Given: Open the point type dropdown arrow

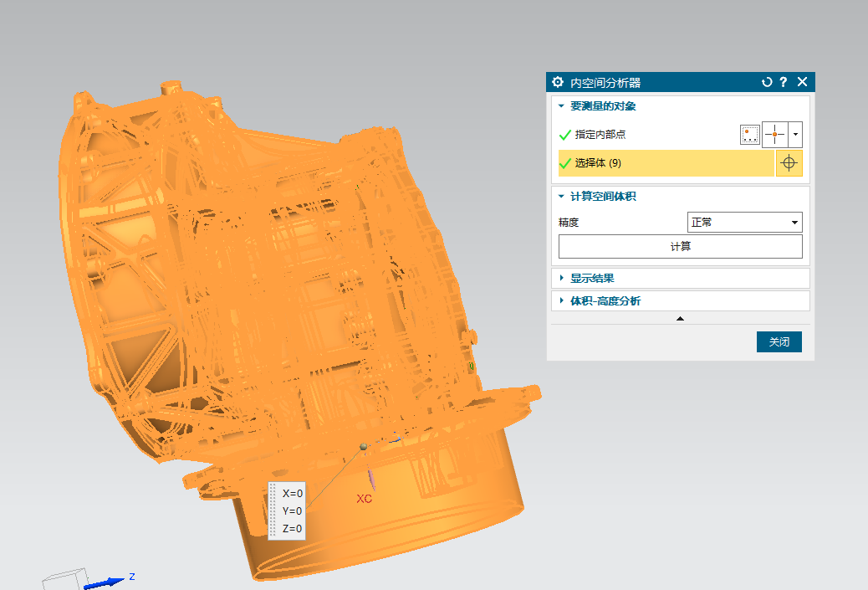Looking at the screenshot, I should point(795,135).
